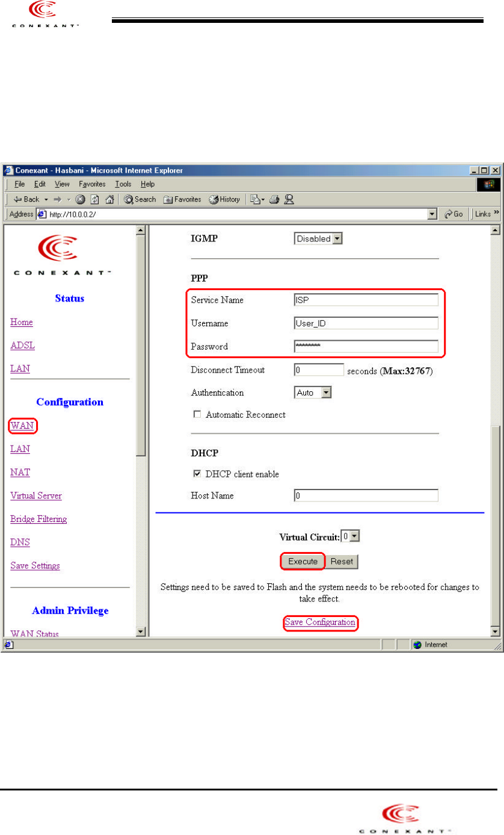The height and width of the screenshot is (835, 504).
Task: Enable the Automatic Reconnect checkbox
Action: (x=196, y=415)
